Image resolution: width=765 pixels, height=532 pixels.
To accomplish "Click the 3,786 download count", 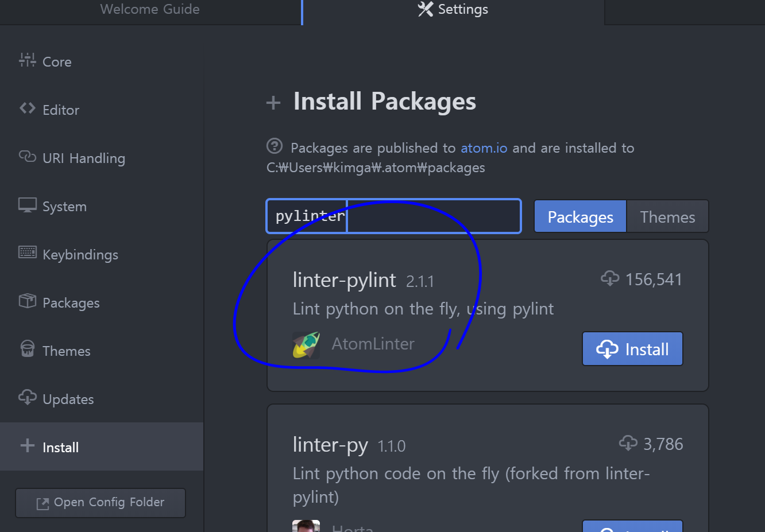I will [663, 444].
